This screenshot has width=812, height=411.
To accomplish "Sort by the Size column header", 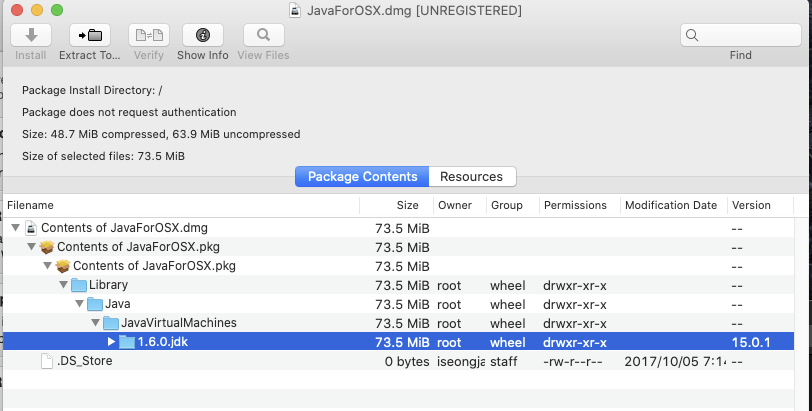I will point(397,205).
